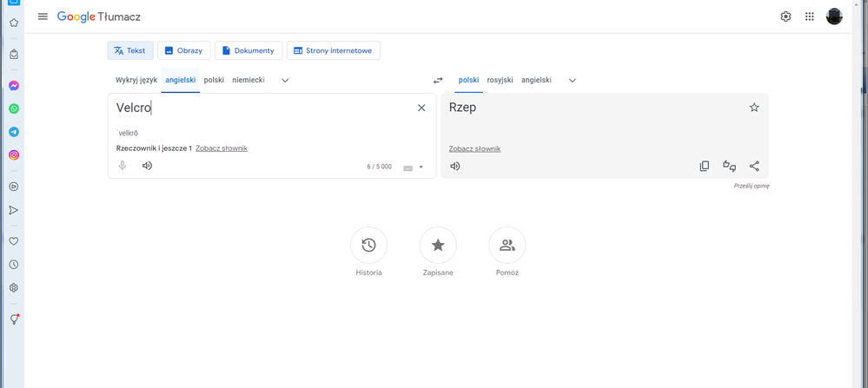Click Zobacz słownik link under translation

tap(474, 148)
